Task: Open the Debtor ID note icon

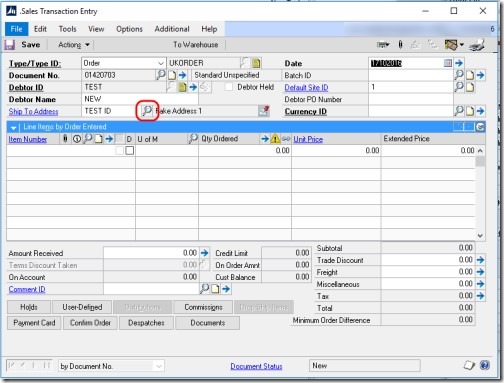Action: pyautogui.click(x=182, y=87)
